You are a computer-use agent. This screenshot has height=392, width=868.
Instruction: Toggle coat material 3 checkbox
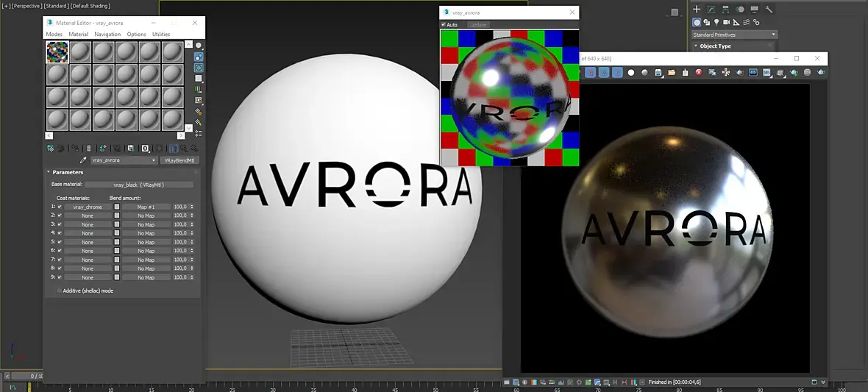60,224
